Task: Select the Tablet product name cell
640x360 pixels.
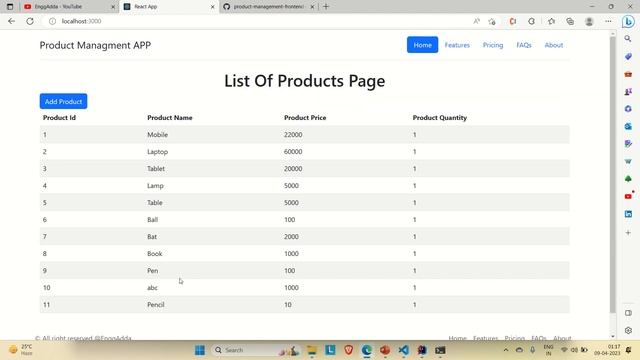Action: (156, 169)
